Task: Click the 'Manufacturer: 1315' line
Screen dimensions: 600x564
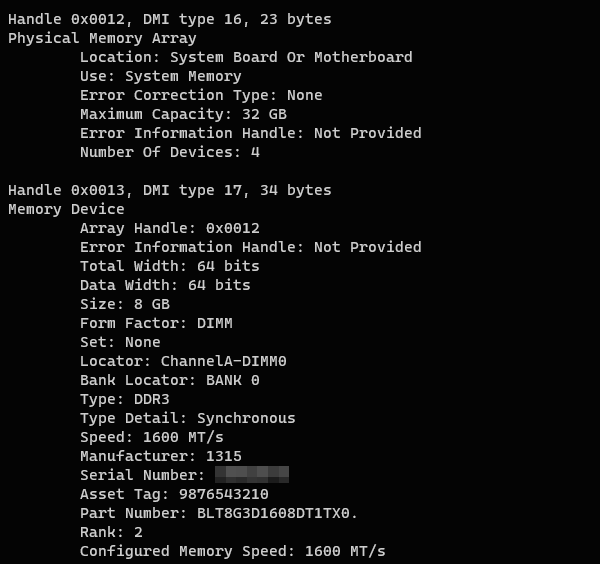Action: (160, 456)
